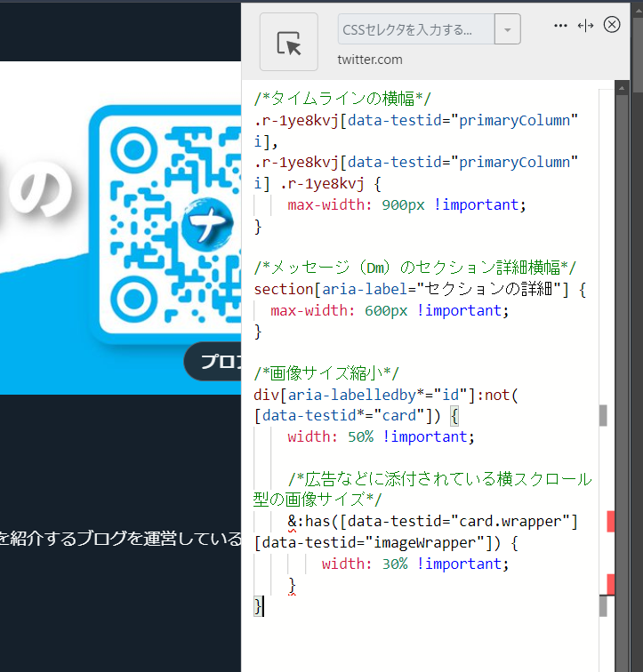Click the underlined & nesting selector
Screen dimensions: 643x672
(292, 521)
